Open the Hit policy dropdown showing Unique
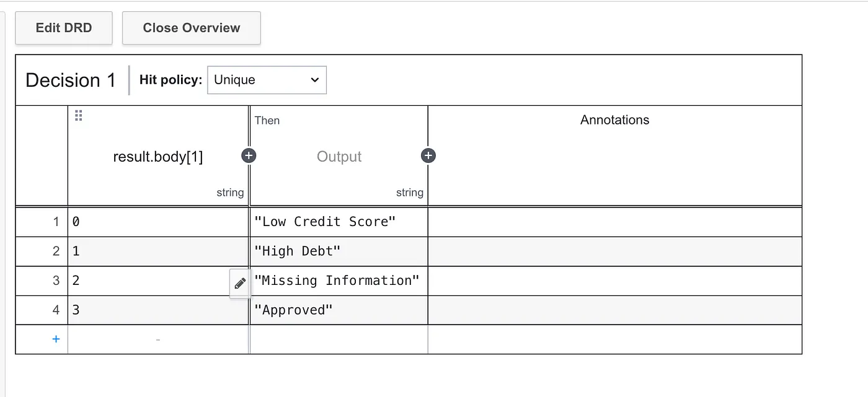 click(267, 80)
